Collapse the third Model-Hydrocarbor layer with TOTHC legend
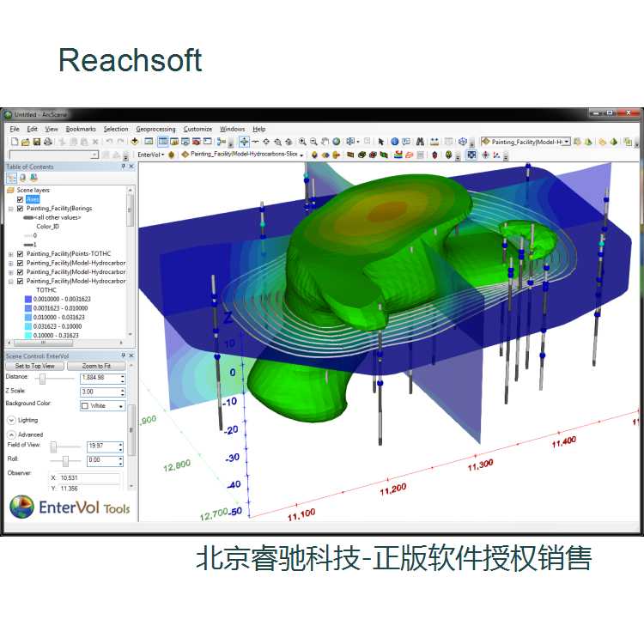Screen dimensions: 644x644 [x=11, y=282]
